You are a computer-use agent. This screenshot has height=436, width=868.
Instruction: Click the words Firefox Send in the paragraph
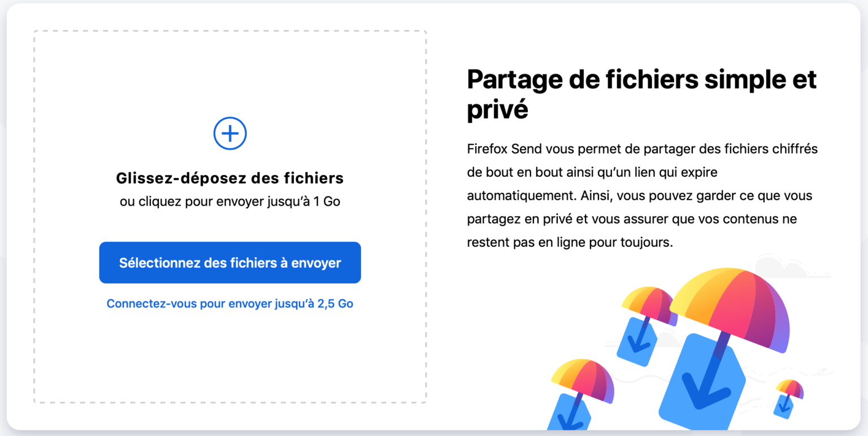pyautogui.click(x=504, y=149)
